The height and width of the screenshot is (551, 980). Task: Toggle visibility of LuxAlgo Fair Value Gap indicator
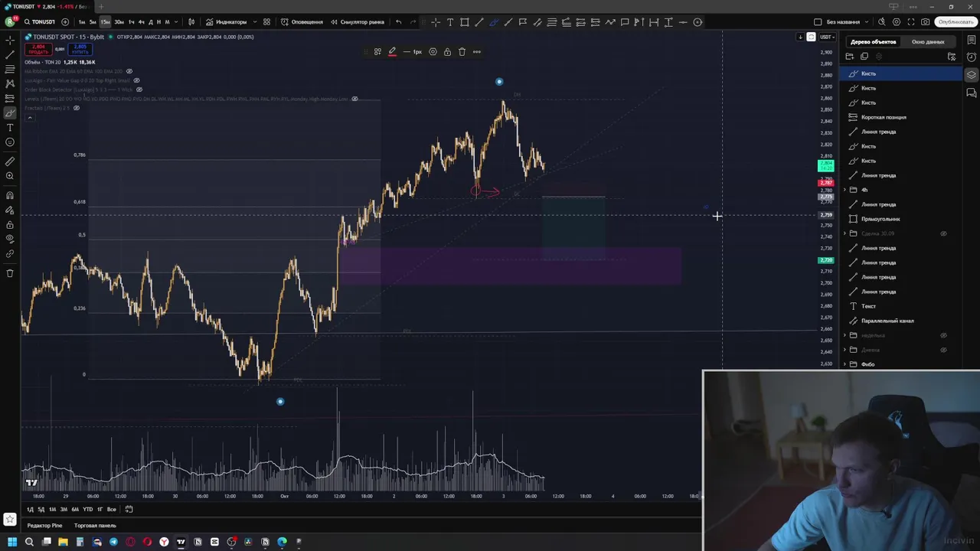tap(136, 80)
